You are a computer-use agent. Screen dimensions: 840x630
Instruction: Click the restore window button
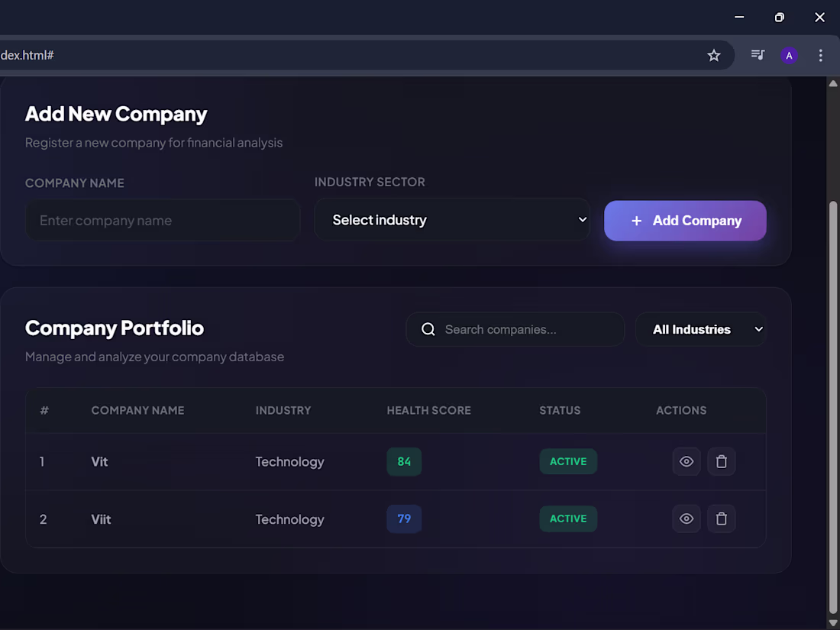click(779, 17)
